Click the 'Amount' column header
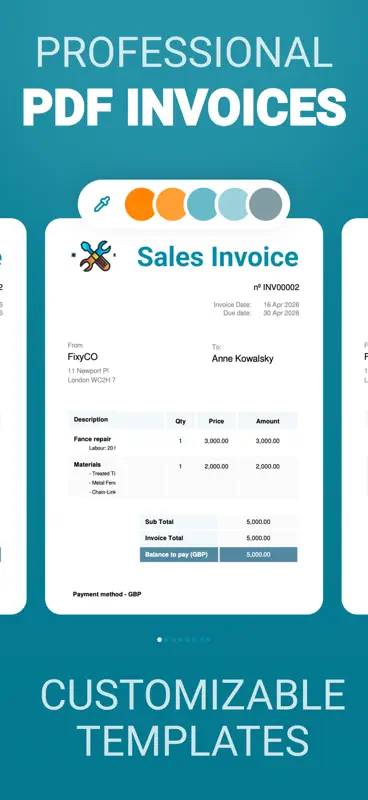This screenshot has width=368, height=800. tap(268, 421)
